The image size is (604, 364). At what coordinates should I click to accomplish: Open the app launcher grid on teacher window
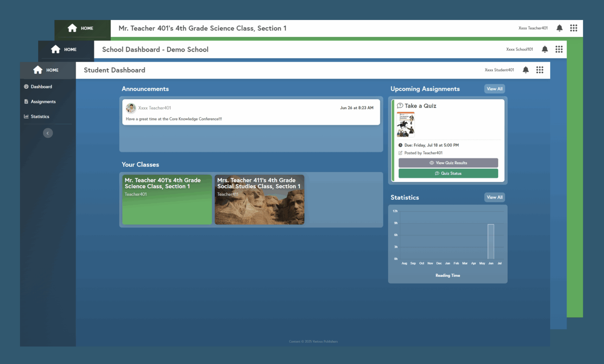tap(573, 28)
